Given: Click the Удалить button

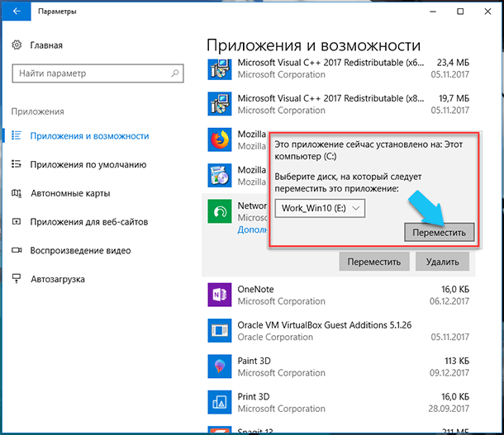Looking at the screenshot, I should tap(442, 262).
